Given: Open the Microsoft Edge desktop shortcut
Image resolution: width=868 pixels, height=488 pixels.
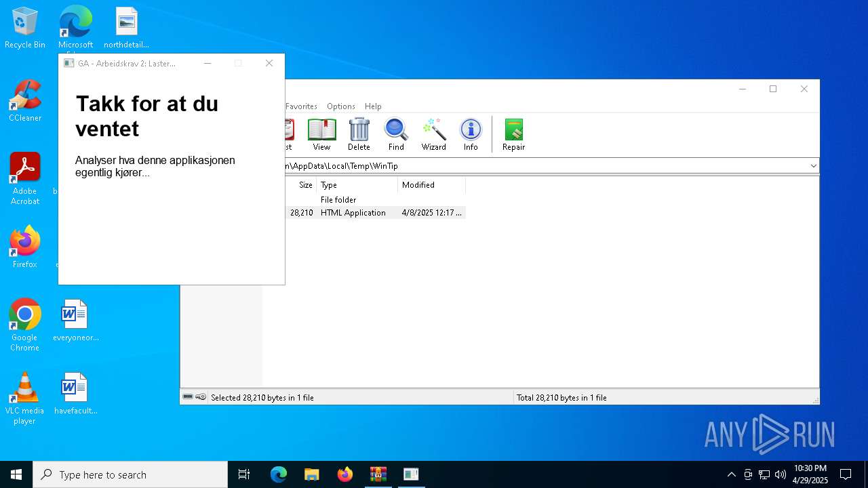Looking at the screenshot, I should [75, 28].
